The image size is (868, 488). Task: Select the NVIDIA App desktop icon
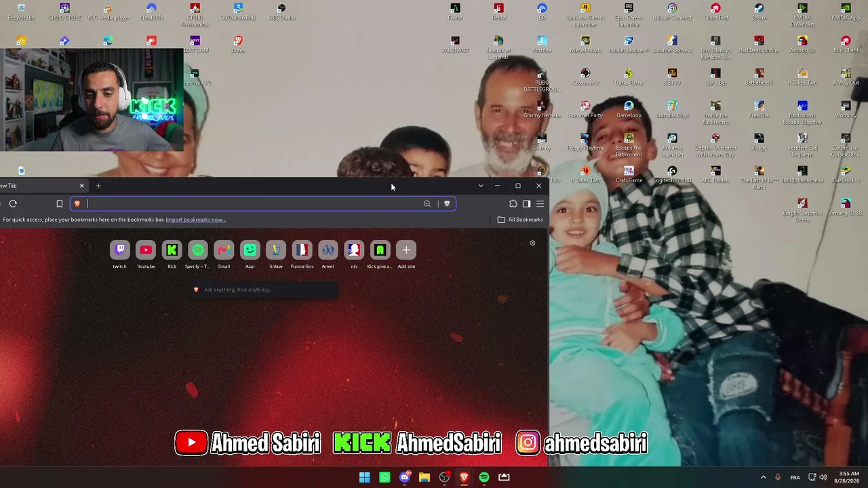(x=846, y=12)
